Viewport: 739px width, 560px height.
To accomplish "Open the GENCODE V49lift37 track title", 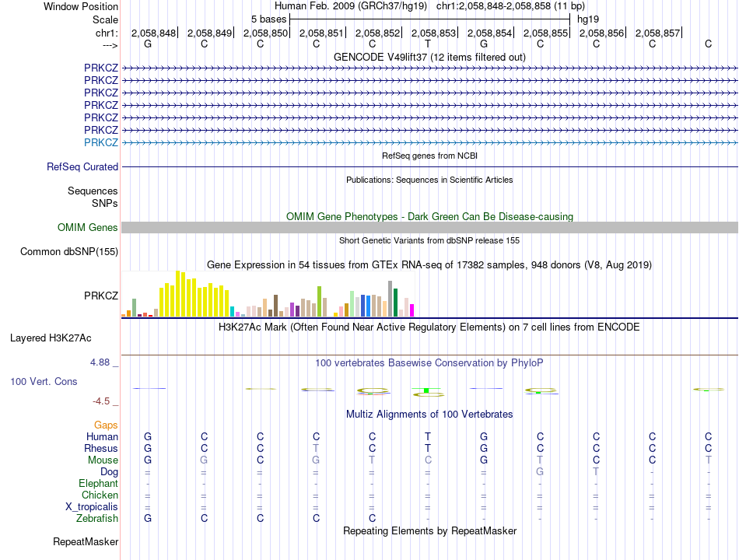I will [x=429, y=57].
